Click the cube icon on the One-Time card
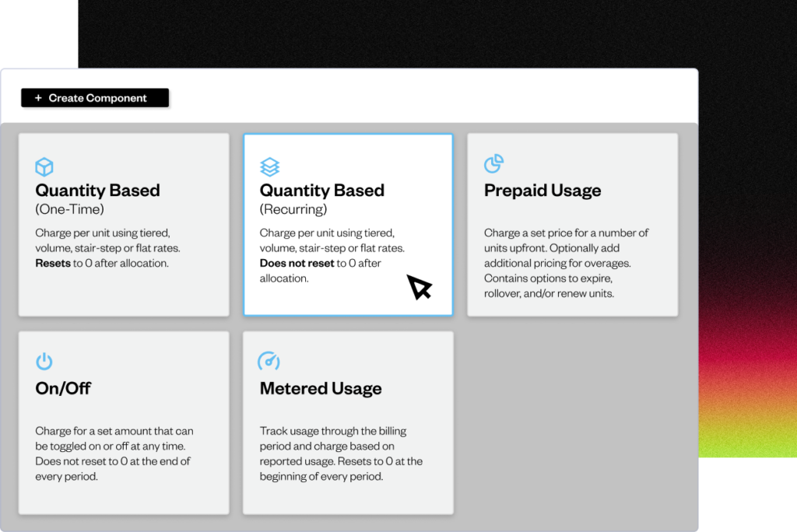This screenshot has height=532, width=797. pyautogui.click(x=44, y=166)
